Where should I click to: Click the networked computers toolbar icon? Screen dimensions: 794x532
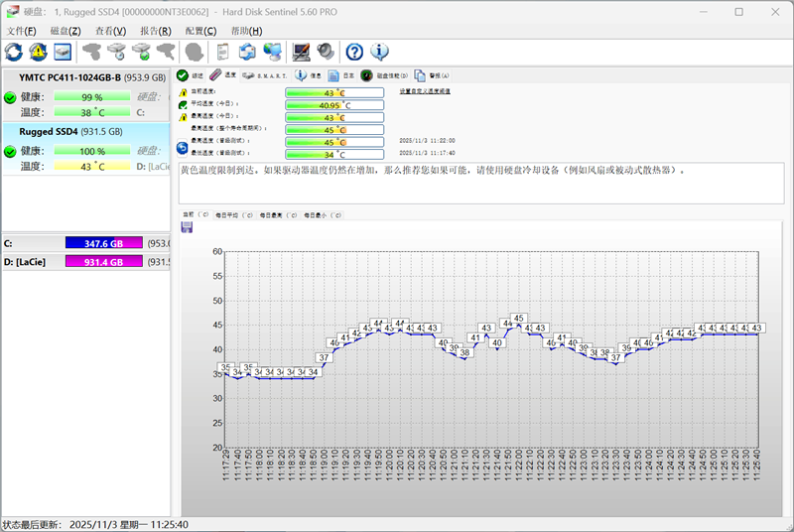click(x=272, y=52)
